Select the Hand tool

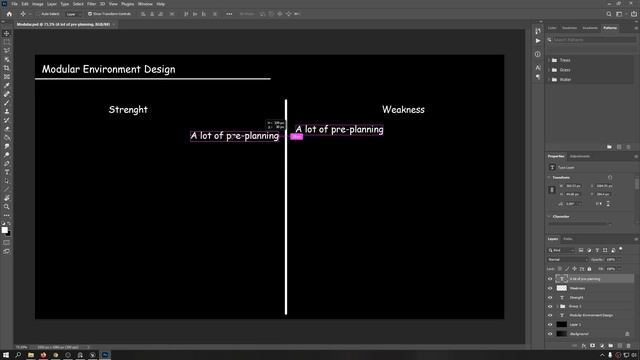coord(7,198)
